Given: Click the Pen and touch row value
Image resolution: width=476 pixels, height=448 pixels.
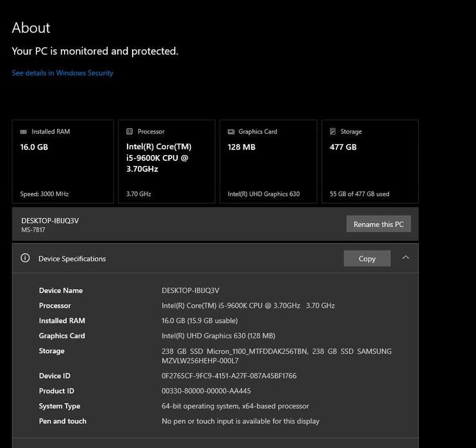Looking at the screenshot, I should tap(240, 421).
